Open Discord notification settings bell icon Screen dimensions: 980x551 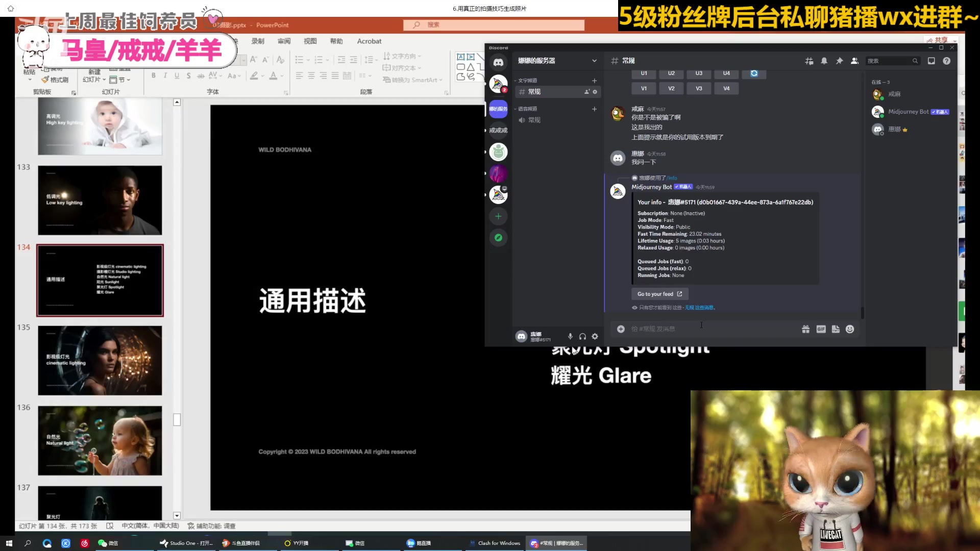[x=824, y=61]
